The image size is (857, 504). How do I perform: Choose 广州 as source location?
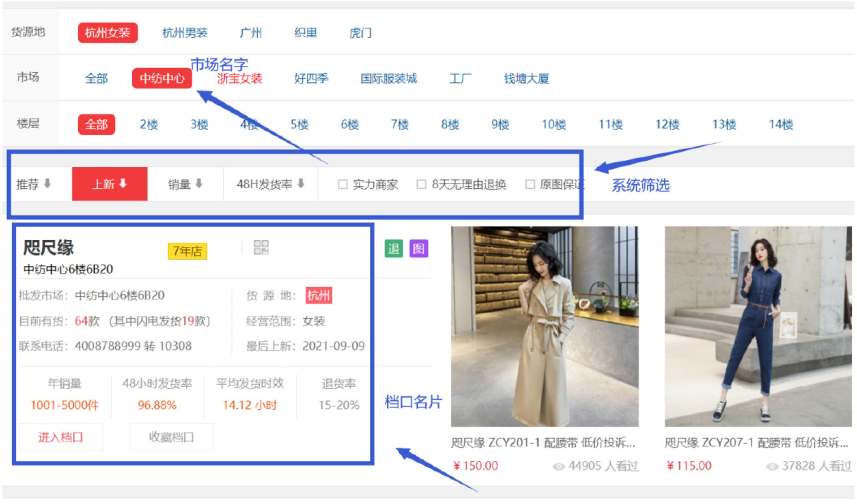coord(251,33)
